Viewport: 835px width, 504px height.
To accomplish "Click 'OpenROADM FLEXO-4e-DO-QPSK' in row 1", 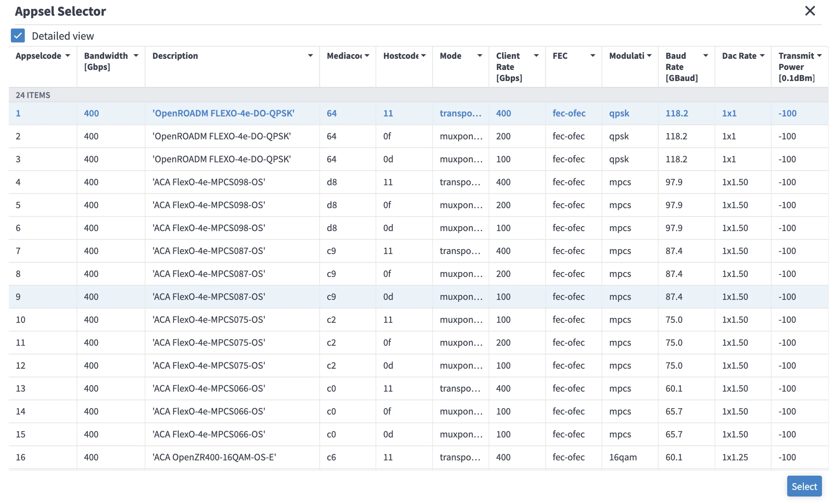I will [x=223, y=113].
